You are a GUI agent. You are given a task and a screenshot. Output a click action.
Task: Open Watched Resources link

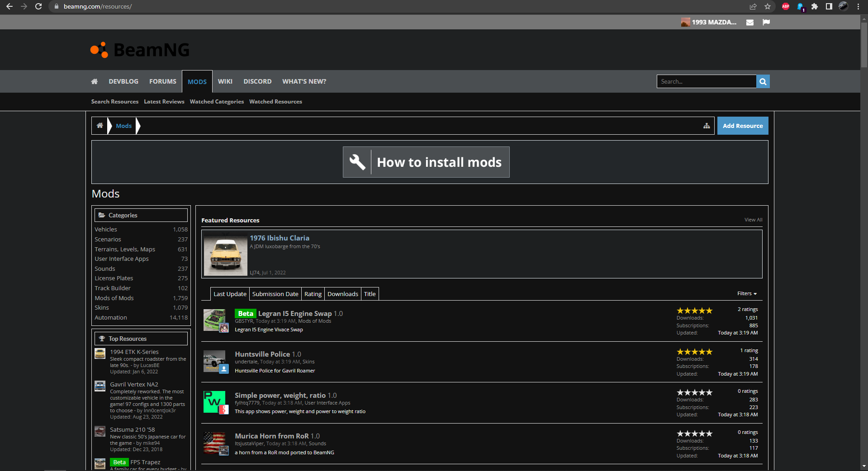pos(276,102)
